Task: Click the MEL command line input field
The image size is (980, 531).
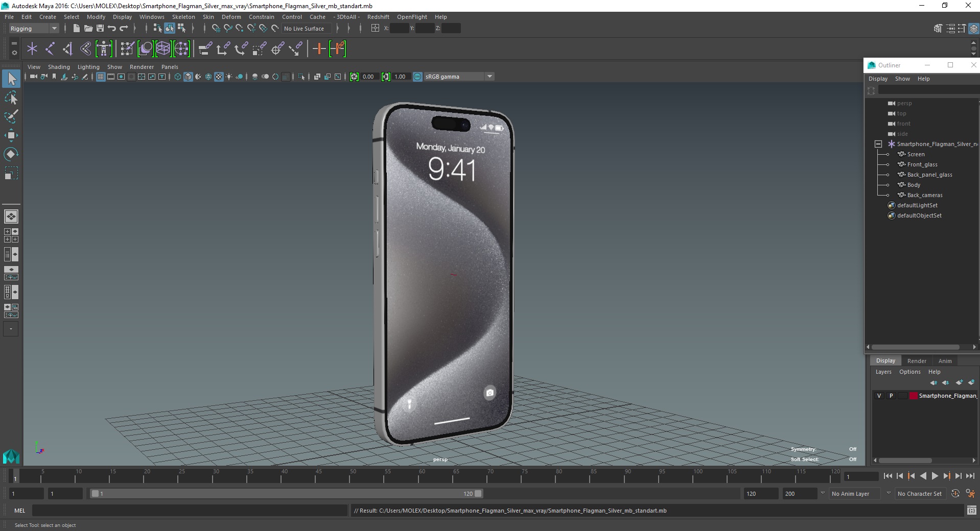Action: [x=190, y=511]
